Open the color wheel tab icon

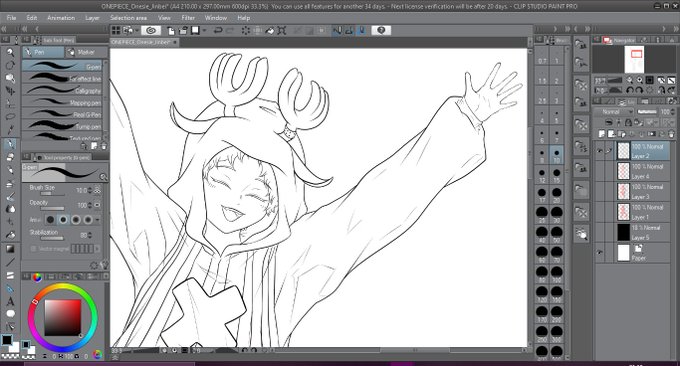37,276
